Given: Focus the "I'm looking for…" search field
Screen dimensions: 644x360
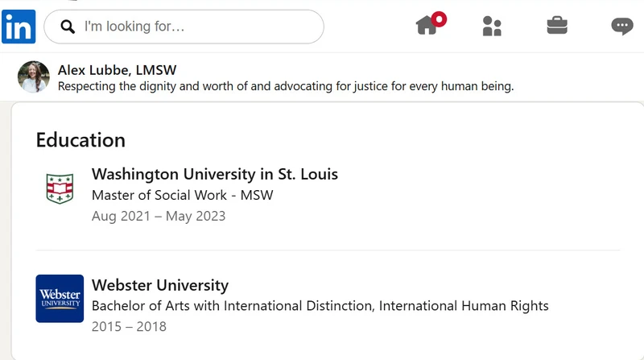Looking at the screenshot, I should coord(184,27).
